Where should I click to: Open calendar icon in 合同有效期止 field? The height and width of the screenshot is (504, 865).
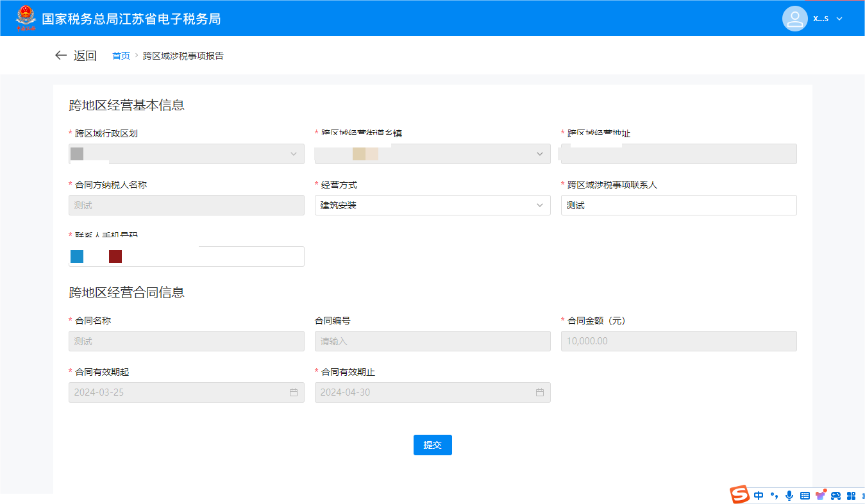(540, 392)
